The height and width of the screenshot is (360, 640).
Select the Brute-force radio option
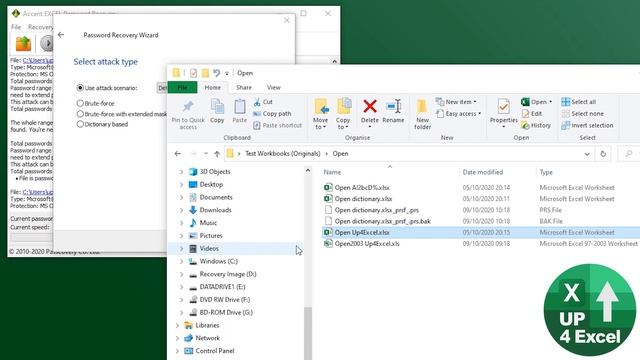(x=80, y=103)
